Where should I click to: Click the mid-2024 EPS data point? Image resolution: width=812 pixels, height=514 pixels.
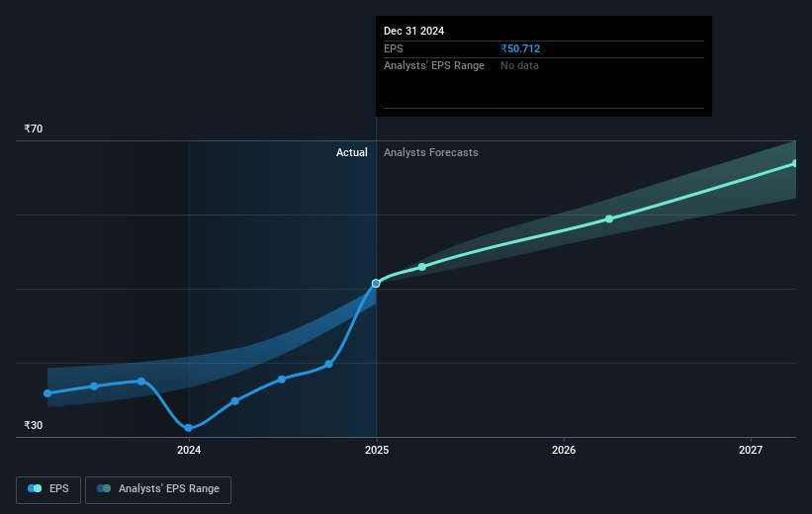[281, 380]
